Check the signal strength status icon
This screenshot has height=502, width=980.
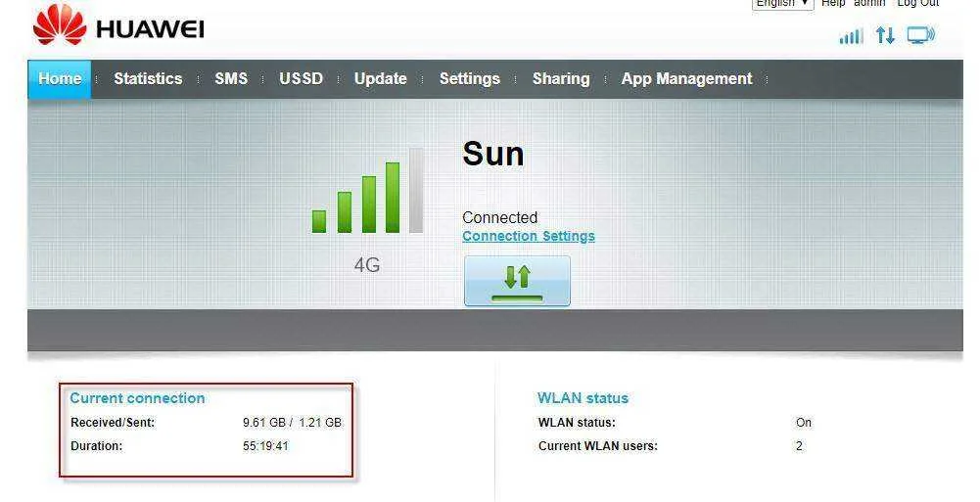pyautogui.click(x=851, y=35)
